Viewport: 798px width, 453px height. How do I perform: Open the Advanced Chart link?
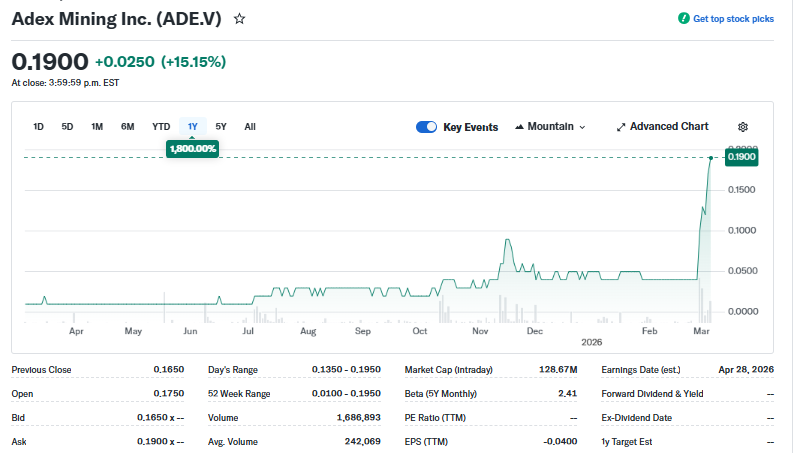tap(663, 127)
